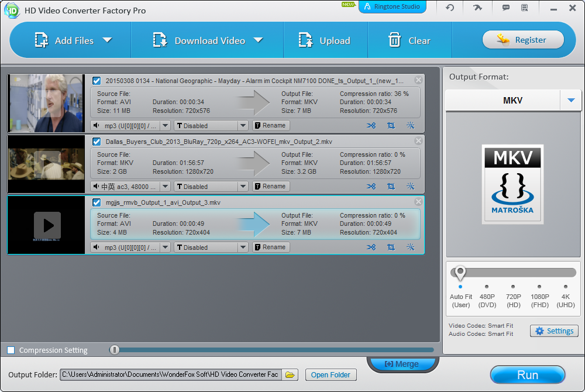Screen dimensions: 585x392
Task: Click Add Files in the toolbar
Action: click(63, 40)
